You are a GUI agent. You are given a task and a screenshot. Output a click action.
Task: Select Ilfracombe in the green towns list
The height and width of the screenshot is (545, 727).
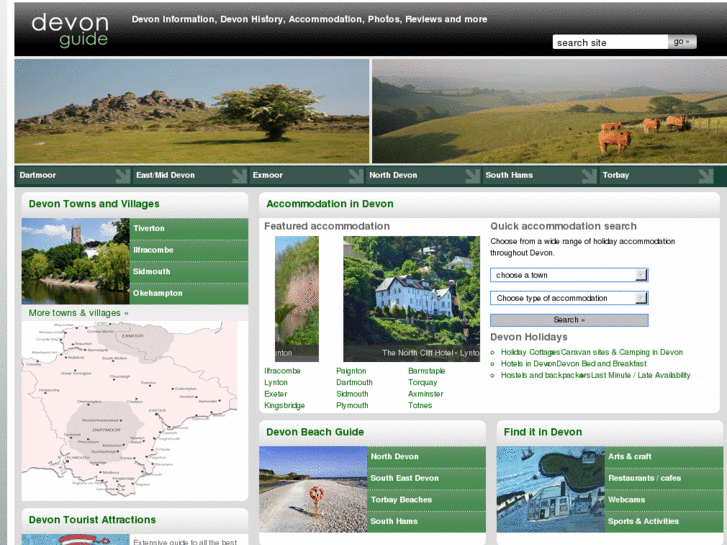[189, 250]
